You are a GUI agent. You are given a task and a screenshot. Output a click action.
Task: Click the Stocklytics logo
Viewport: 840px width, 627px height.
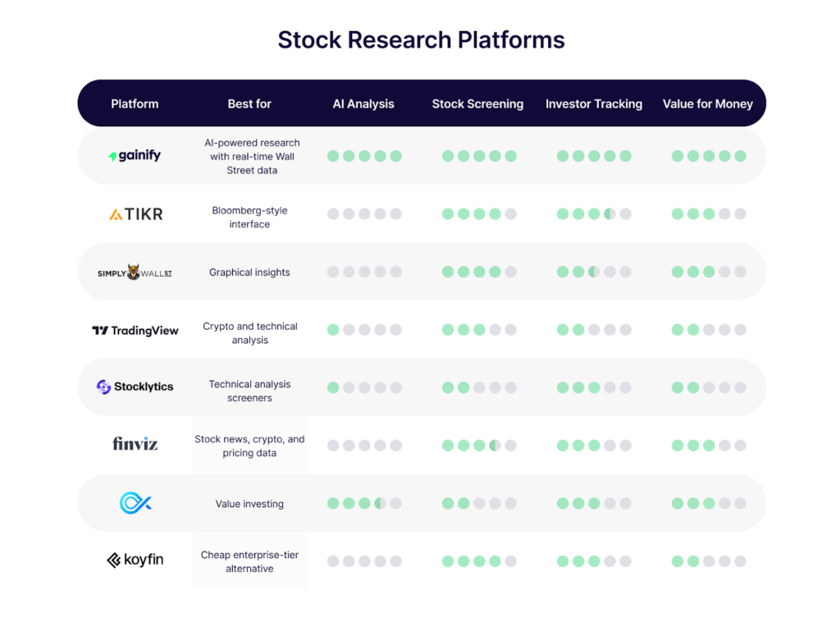135,387
